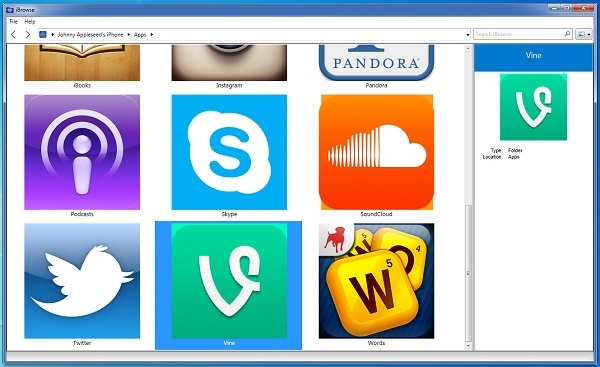Navigate to Johnny Appleseed's iPhone breadcrumb
The width and height of the screenshot is (600, 367).
point(90,34)
